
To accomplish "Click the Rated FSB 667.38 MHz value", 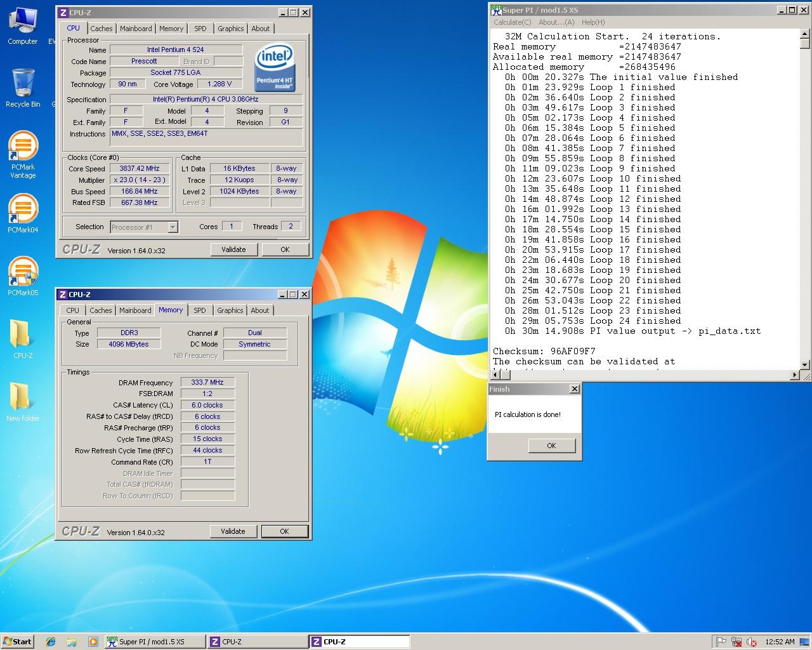I will (140, 203).
